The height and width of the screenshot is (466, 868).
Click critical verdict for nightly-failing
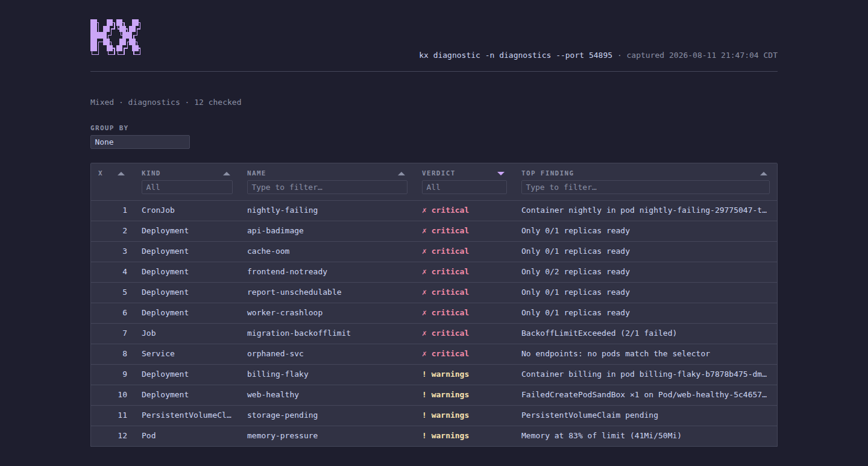(x=445, y=210)
